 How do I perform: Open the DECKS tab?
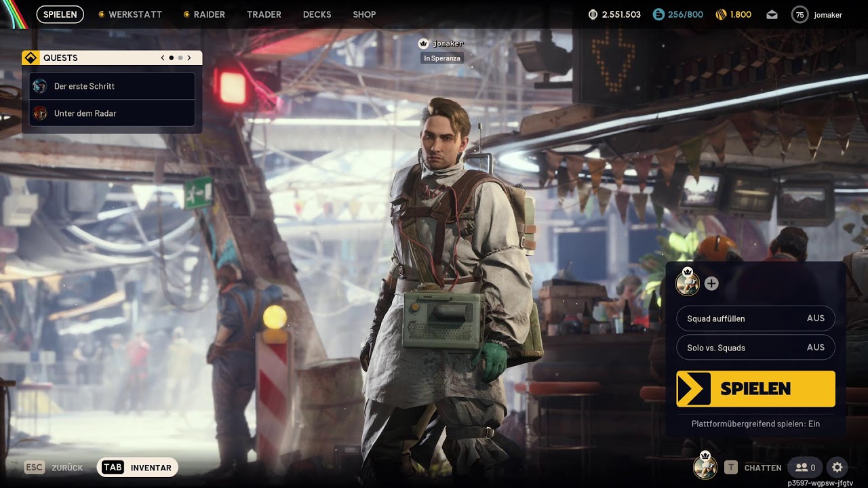click(x=317, y=14)
